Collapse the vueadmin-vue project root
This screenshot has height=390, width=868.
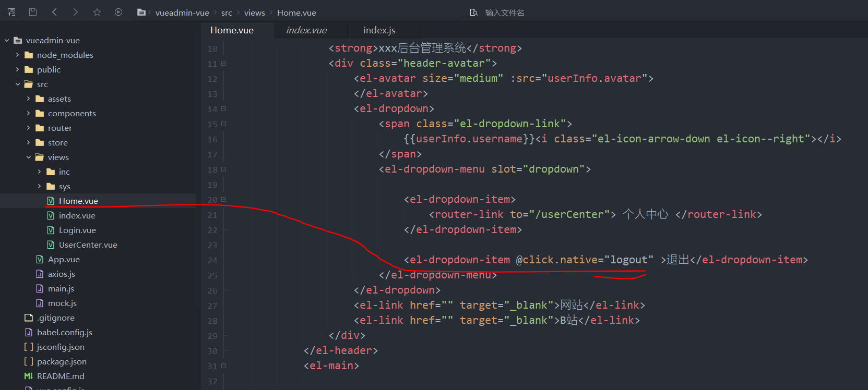tap(7, 40)
